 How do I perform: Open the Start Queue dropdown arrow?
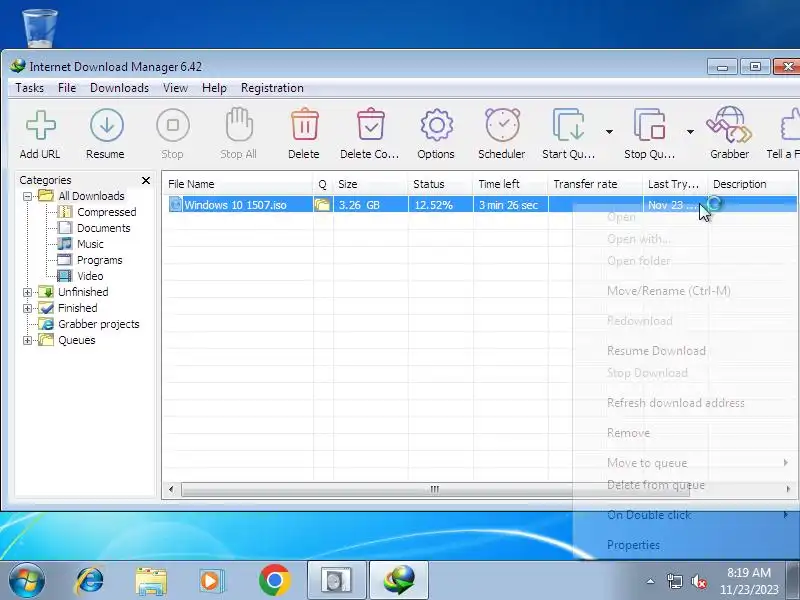coord(609,132)
